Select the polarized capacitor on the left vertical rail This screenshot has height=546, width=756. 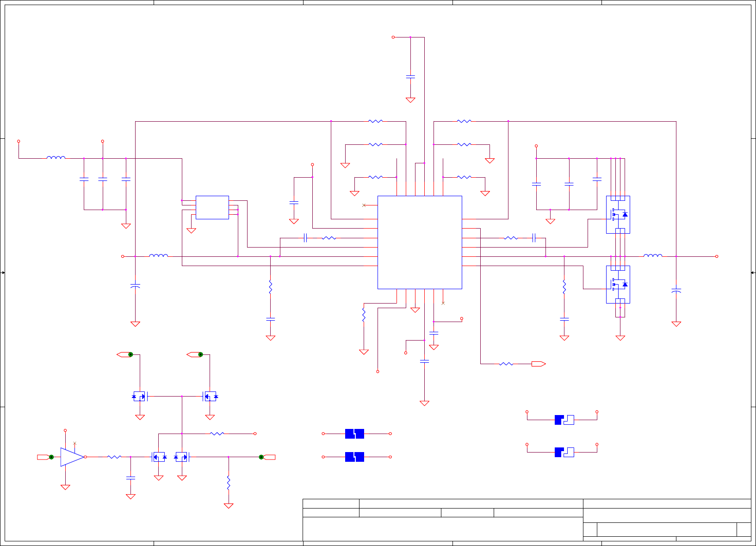pyautogui.click(x=135, y=286)
